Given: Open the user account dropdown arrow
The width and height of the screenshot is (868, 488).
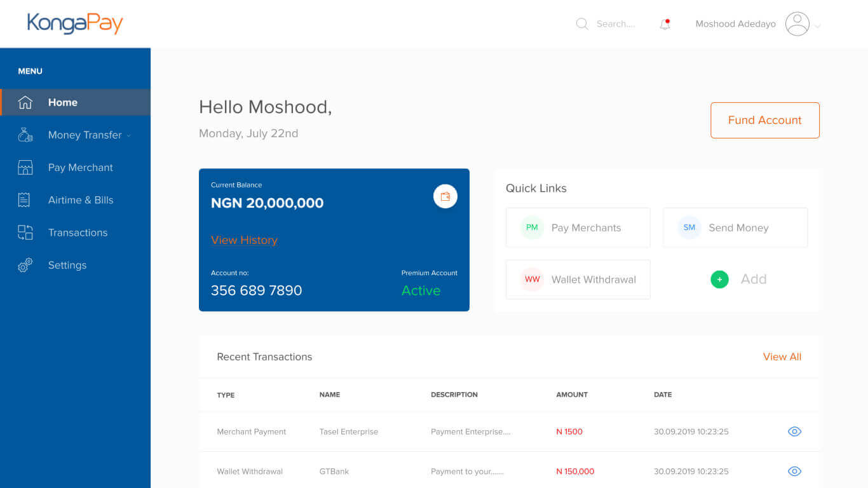Looking at the screenshot, I should (818, 27).
